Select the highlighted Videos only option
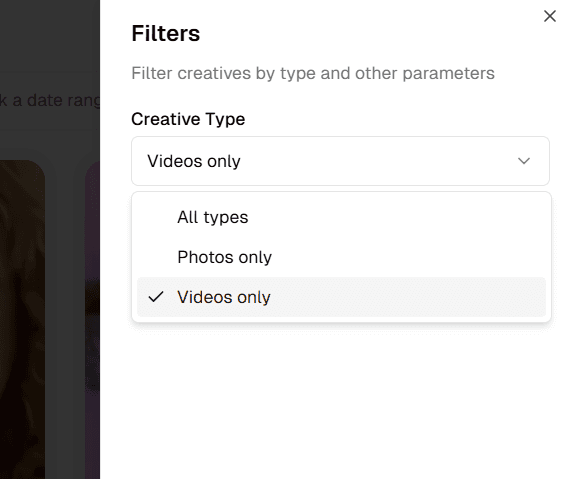This screenshot has width=580, height=479. 341,297
